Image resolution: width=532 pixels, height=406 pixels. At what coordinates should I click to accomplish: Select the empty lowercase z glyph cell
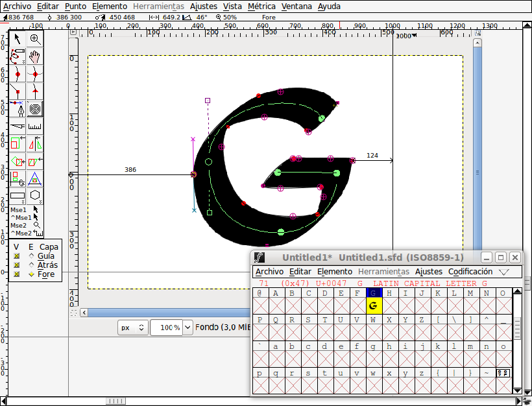(x=422, y=386)
